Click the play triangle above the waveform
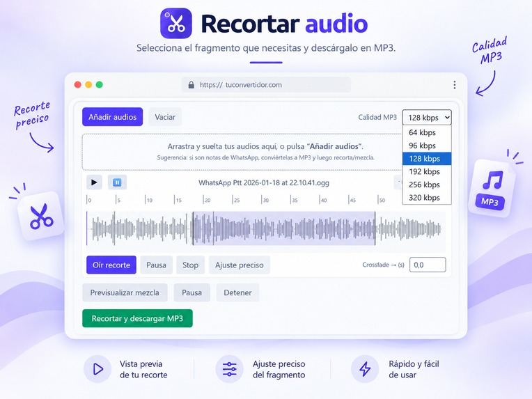532x399 pixels. tap(94, 182)
